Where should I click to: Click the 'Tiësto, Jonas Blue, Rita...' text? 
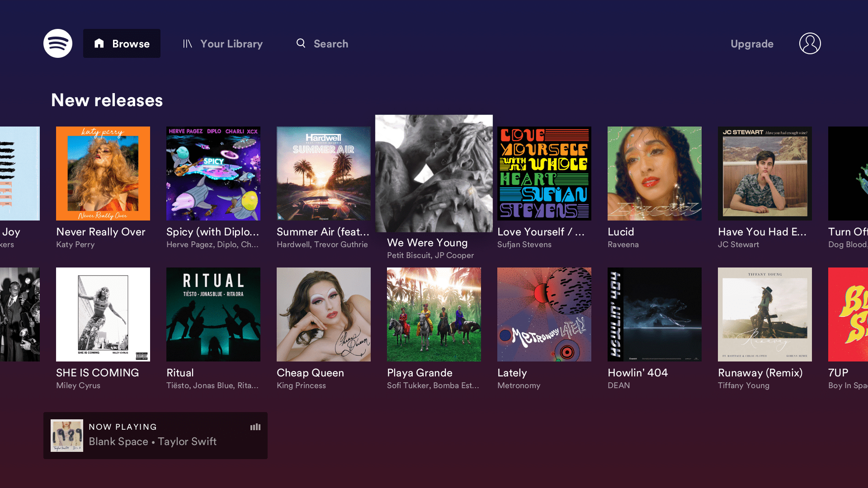point(212,385)
